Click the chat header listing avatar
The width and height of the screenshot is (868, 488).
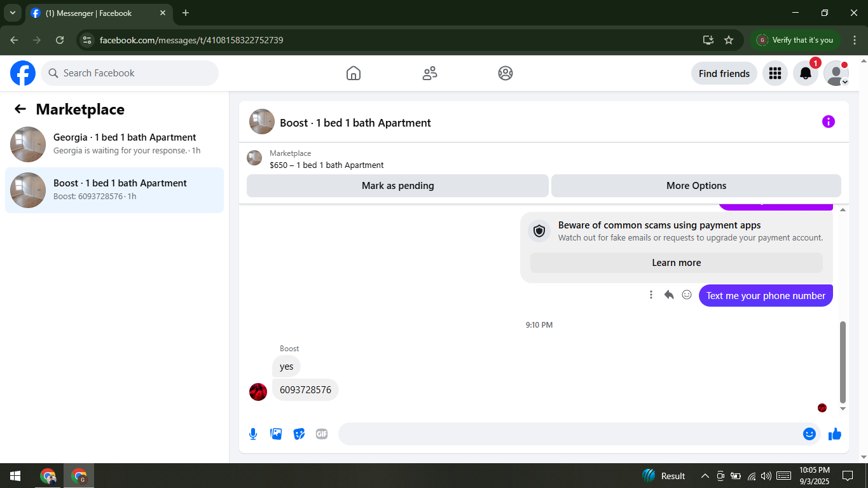[262, 122]
